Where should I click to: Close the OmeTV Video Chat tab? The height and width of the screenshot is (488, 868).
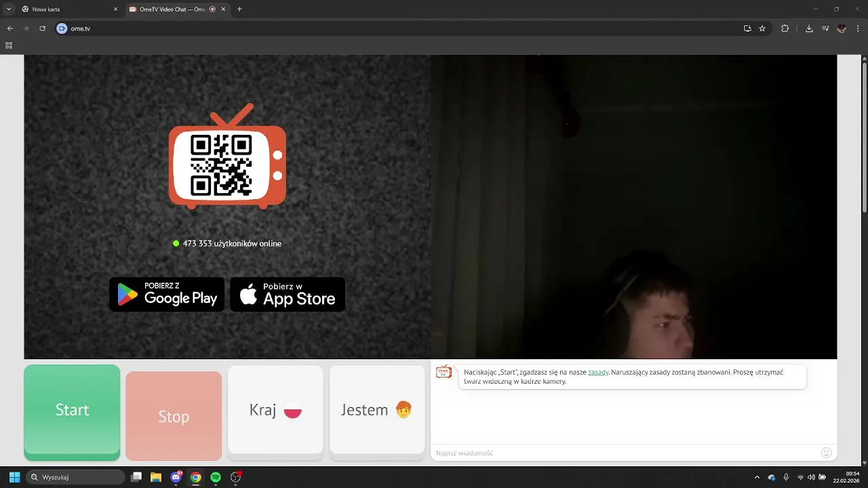tap(224, 9)
